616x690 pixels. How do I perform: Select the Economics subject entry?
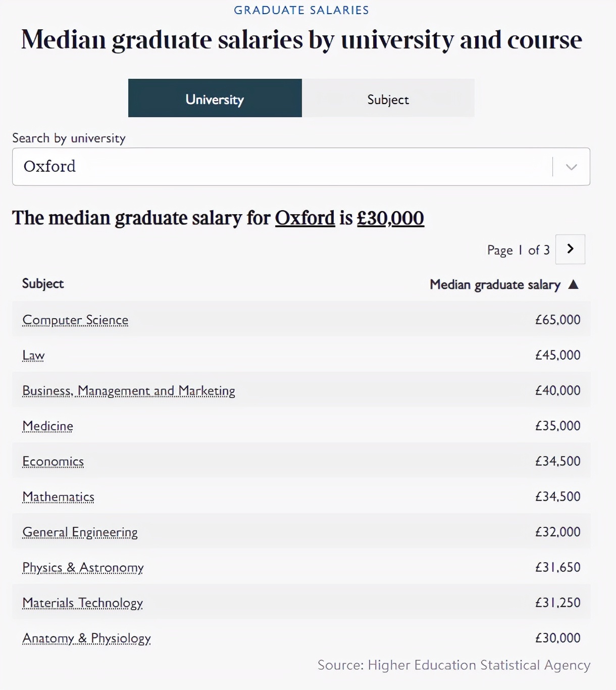tap(53, 461)
